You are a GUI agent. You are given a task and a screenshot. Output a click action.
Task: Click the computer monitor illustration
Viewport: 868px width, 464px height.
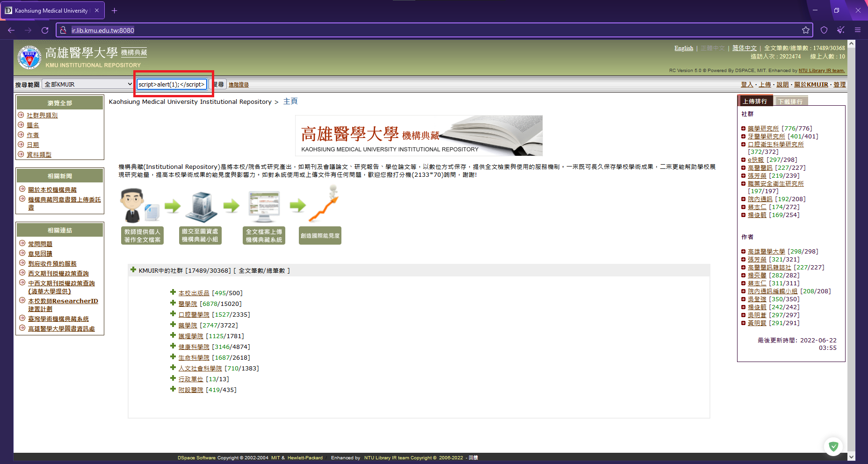[264, 206]
